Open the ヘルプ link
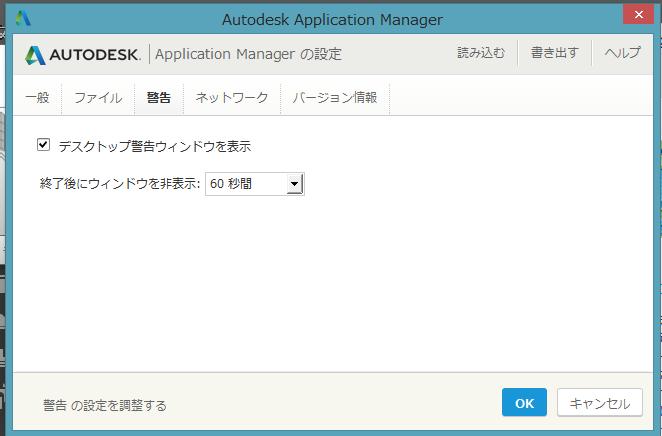 click(623, 53)
